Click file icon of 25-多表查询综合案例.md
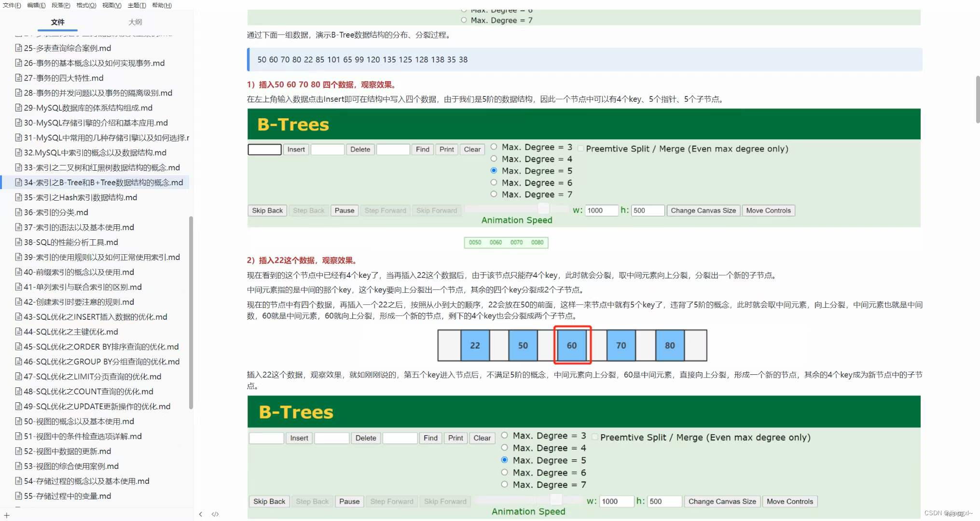This screenshot has width=980, height=521. coord(18,48)
